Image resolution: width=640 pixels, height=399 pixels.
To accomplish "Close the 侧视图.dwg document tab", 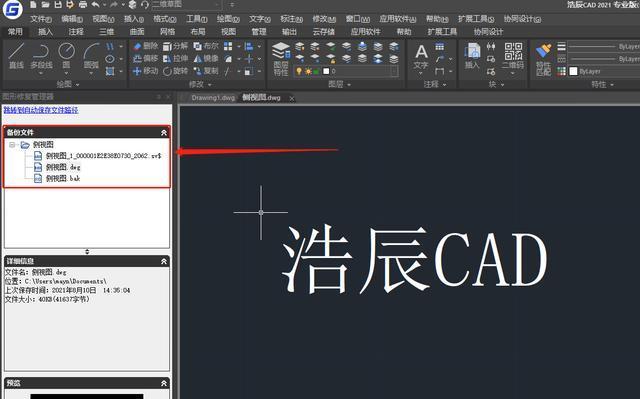I will coord(291,98).
